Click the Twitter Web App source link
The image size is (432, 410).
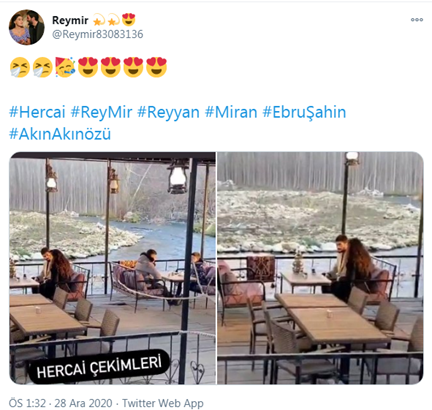point(163,403)
